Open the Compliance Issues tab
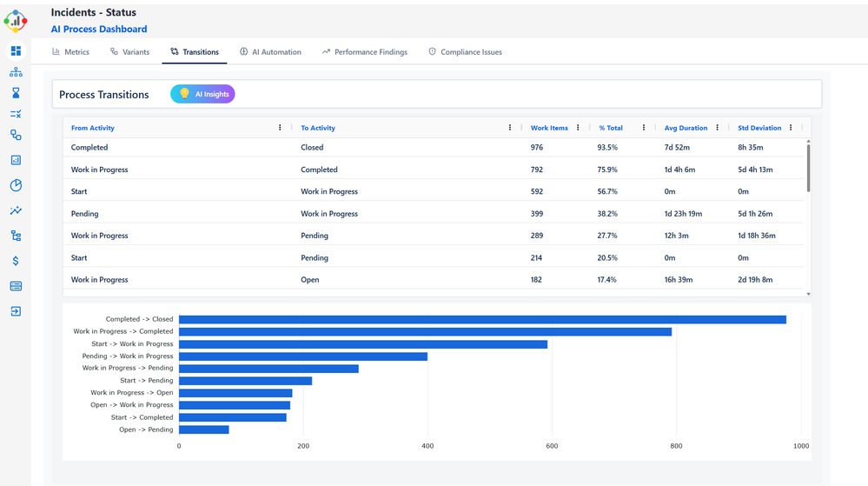This screenshot has width=868, height=486. click(465, 52)
